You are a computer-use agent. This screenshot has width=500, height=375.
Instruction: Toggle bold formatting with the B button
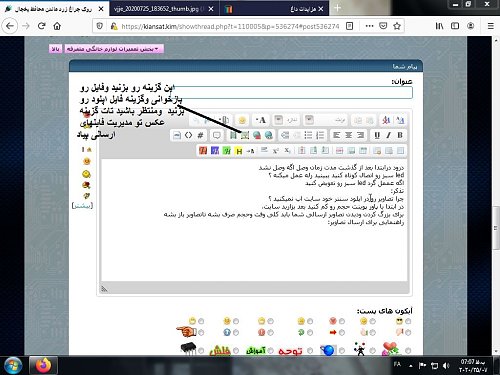point(400,135)
